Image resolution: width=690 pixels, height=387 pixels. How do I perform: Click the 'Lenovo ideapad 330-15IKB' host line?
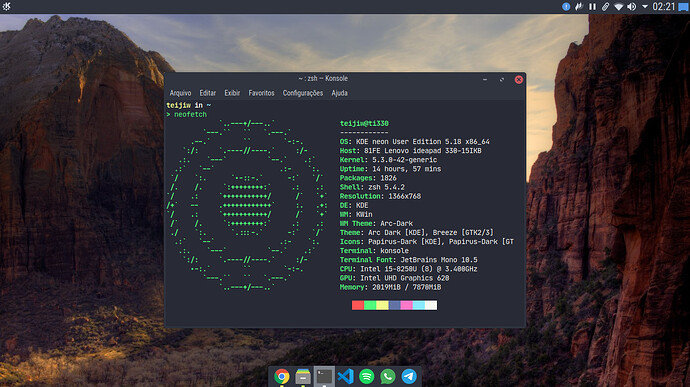coord(411,151)
